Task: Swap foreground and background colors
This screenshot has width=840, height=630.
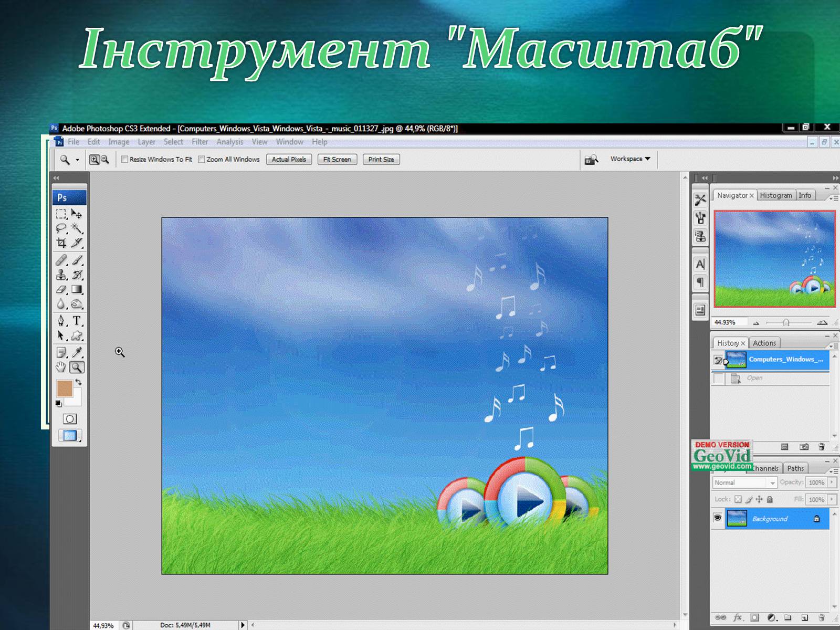Action: pyautogui.click(x=78, y=382)
